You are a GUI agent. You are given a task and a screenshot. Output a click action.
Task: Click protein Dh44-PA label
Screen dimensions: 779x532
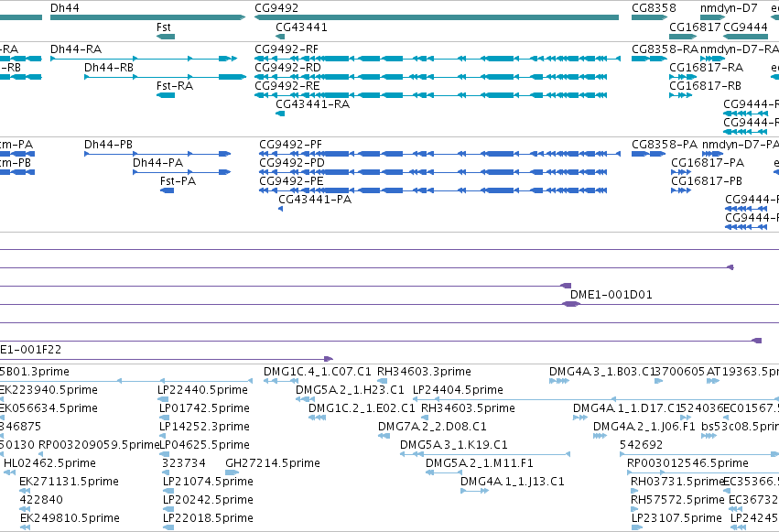point(157,163)
